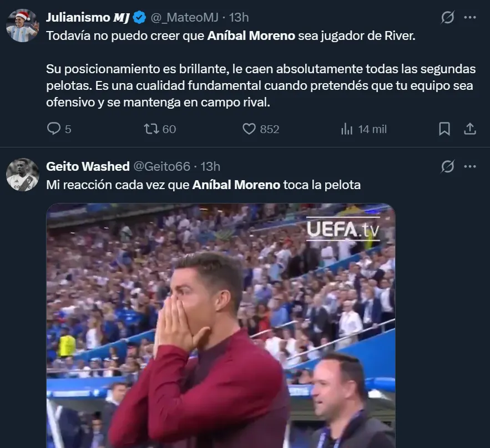Click the verified badge next to Julianismo MJ
Screen dimensions: 490x448
click(x=139, y=18)
